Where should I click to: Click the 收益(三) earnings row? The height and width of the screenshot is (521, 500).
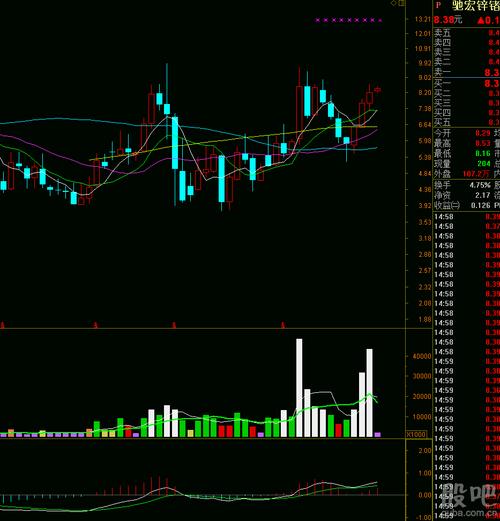tap(467, 205)
